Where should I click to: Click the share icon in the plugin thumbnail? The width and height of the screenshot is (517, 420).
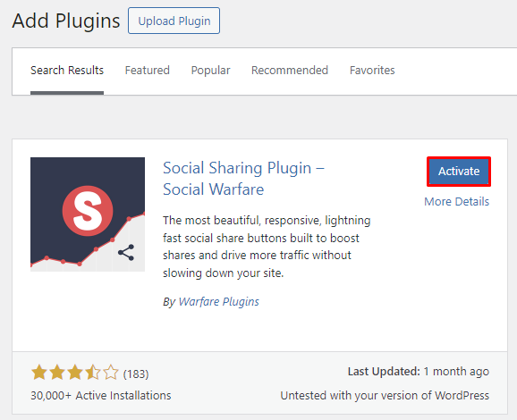[126, 253]
